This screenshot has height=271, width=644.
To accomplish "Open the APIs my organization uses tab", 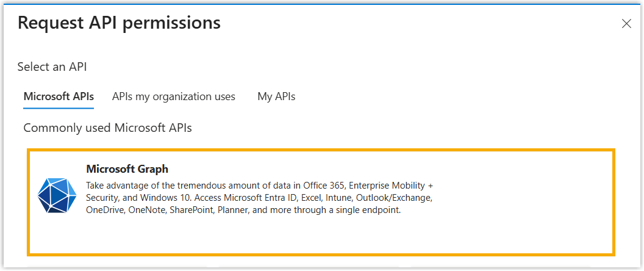I will click(x=174, y=96).
